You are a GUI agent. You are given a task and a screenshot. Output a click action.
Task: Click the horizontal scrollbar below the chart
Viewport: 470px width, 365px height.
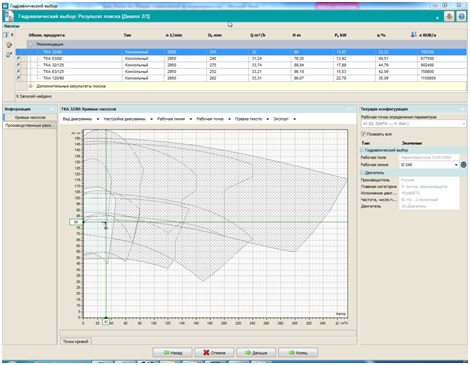208,333
